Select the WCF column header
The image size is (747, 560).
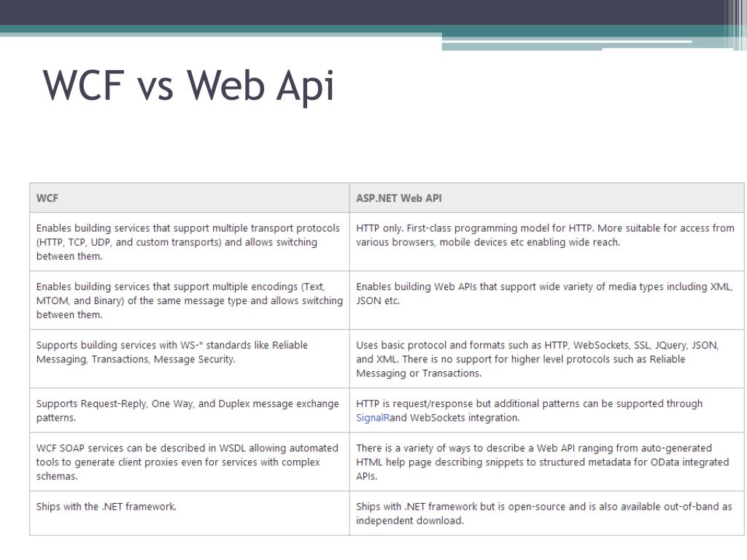click(190, 198)
